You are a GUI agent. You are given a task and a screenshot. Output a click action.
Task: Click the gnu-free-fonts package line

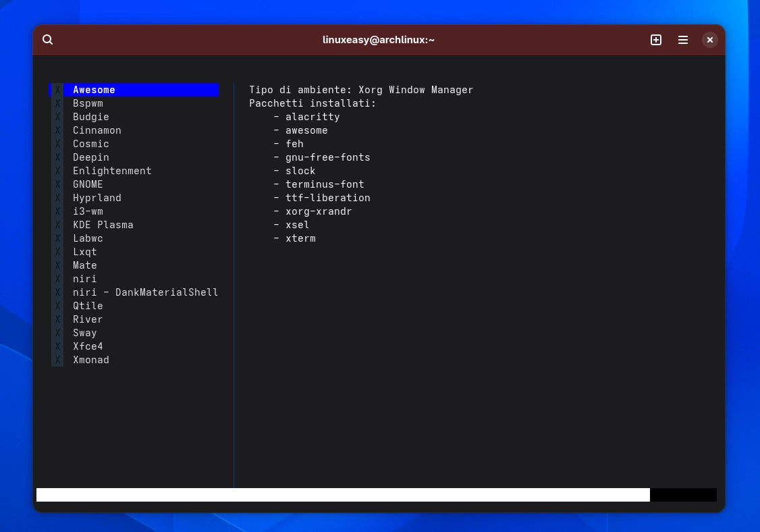tap(322, 157)
